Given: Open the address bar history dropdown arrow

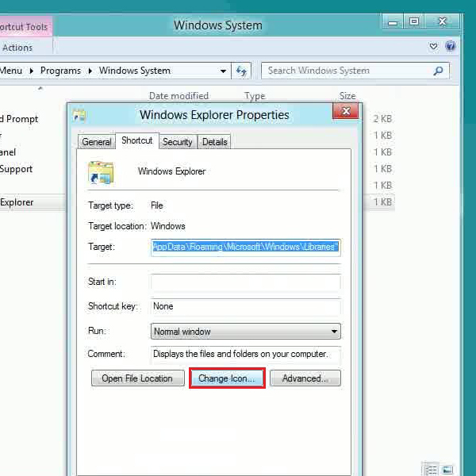Looking at the screenshot, I should 223,71.
